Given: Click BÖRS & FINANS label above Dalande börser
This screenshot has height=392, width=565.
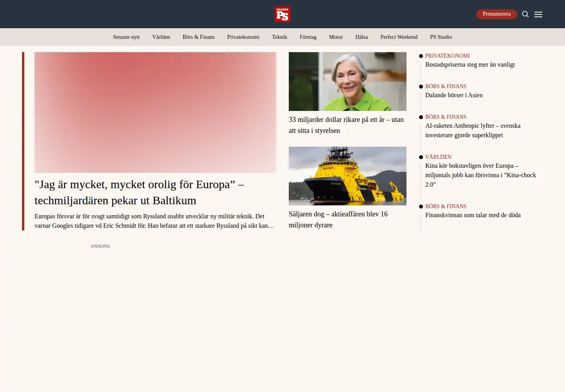Looking at the screenshot, I should pyautogui.click(x=446, y=86).
